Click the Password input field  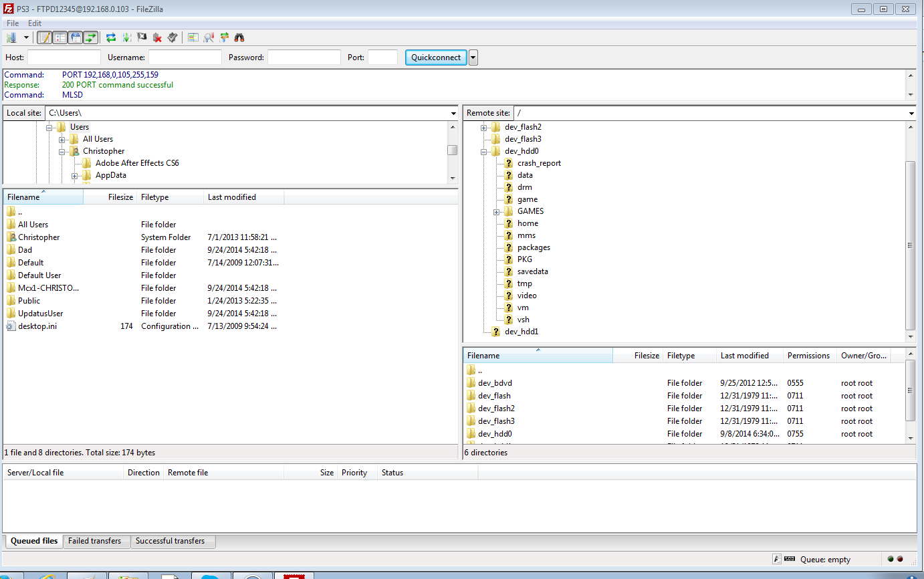(304, 57)
